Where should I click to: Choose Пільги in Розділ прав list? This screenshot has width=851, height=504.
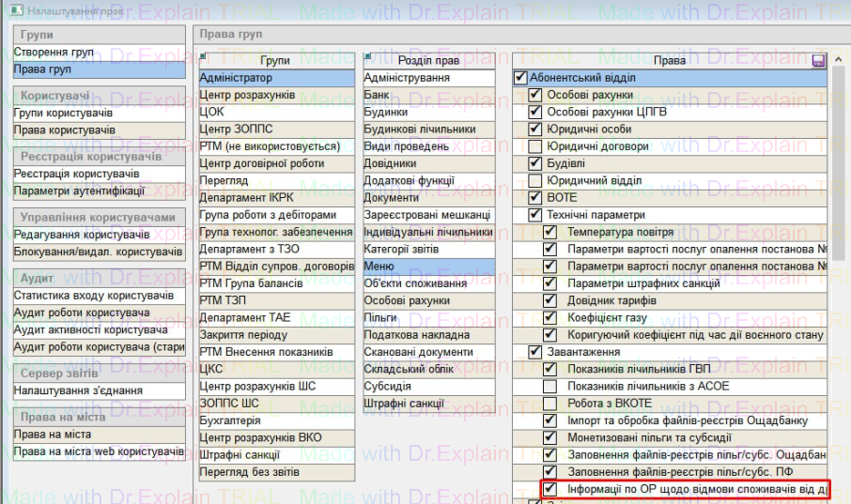coord(381,318)
